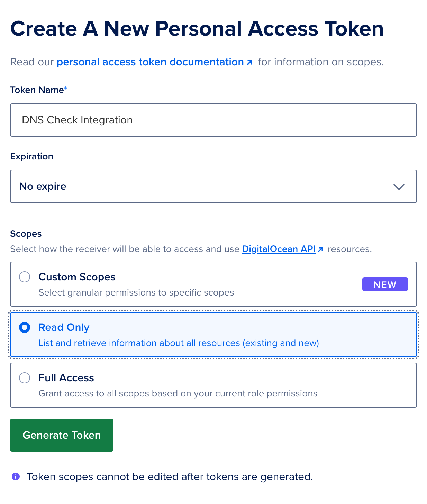
Task: Open the personal access token documentation link
Action: point(150,62)
